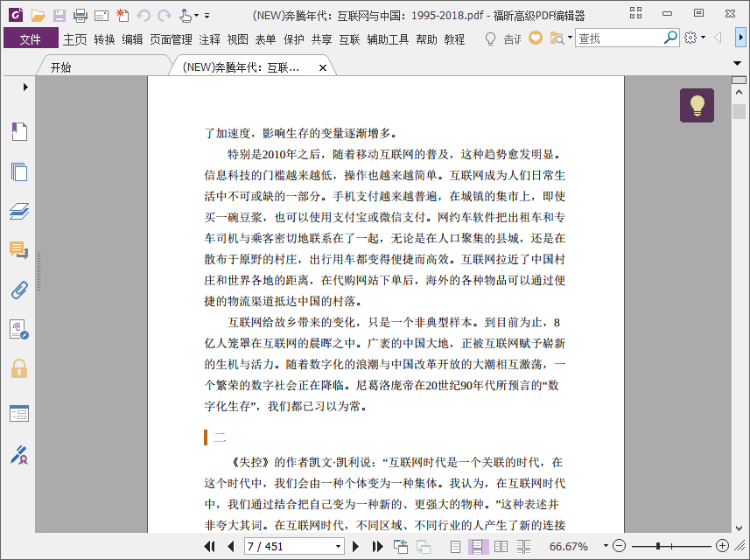Redo the last action

point(165,16)
